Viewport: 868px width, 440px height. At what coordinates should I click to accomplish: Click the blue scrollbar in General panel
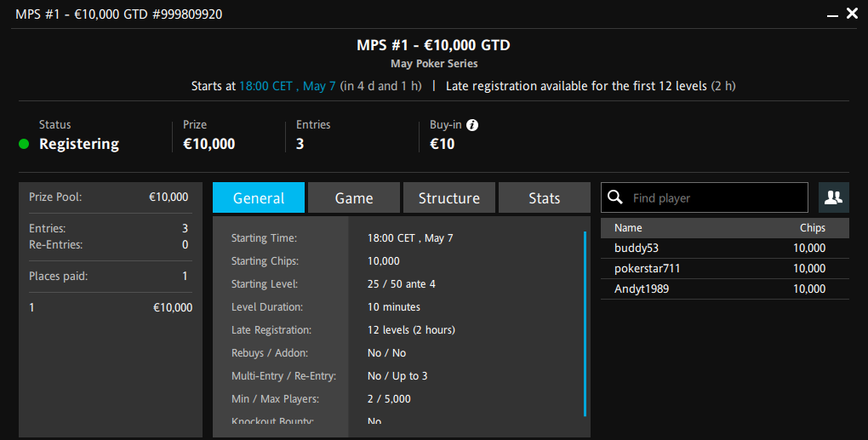(x=585, y=323)
